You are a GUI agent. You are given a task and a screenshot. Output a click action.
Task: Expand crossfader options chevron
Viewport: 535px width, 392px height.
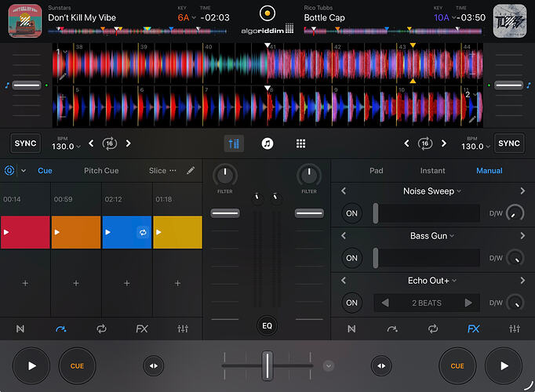[329, 366]
